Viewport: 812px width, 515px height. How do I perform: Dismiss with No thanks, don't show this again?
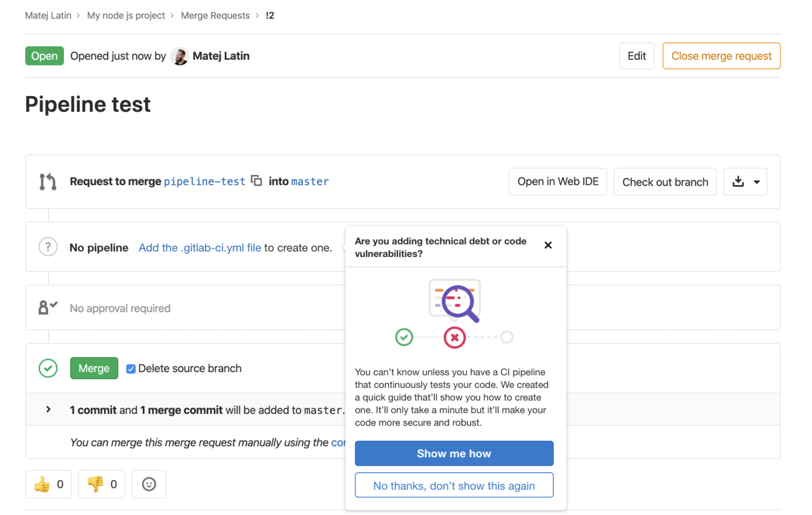pyautogui.click(x=454, y=486)
